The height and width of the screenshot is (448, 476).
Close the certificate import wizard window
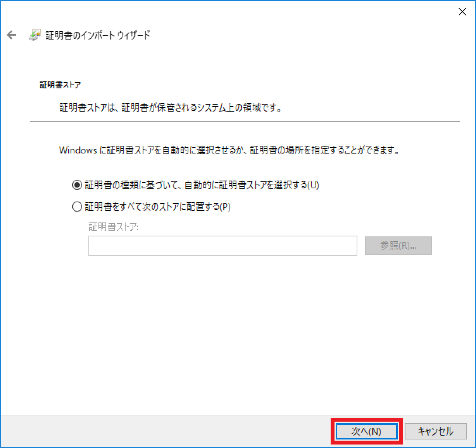pos(462,12)
